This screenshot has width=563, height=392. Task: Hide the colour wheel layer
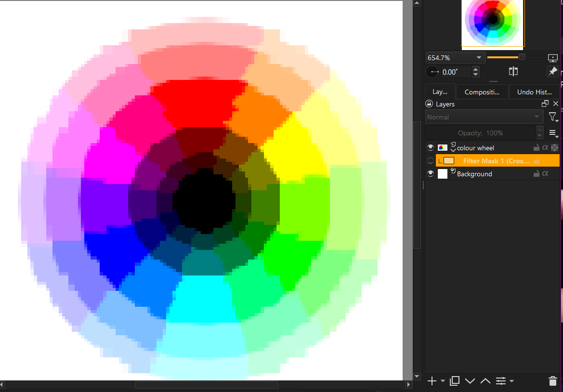431,148
